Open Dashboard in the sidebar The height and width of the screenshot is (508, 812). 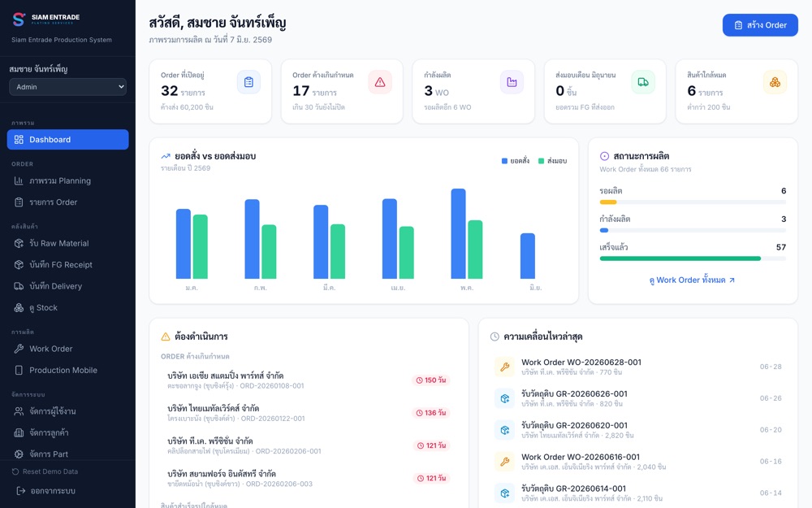tap(68, 140)
